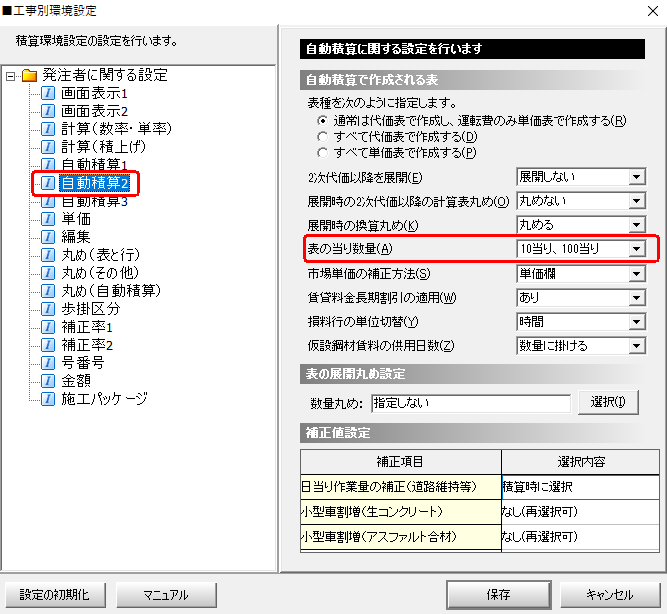Click 選択内容 cell for 小型車割増(生コンクリート)
The width and height of the screenshot is (667, 614).
(x=580, y=512)
